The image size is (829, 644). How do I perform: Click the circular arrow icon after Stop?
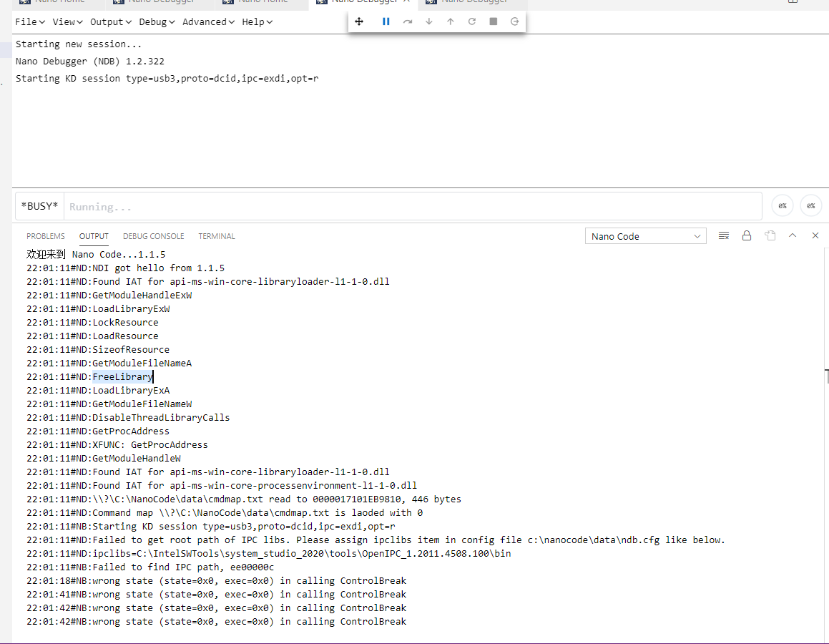(x=514, y=21)
